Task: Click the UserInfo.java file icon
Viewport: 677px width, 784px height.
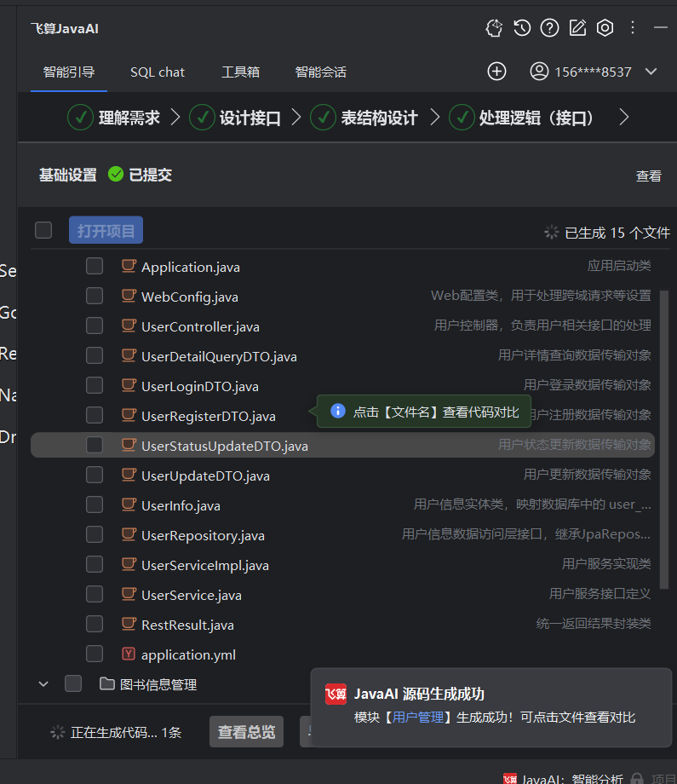Action: (x=129, y=505)
